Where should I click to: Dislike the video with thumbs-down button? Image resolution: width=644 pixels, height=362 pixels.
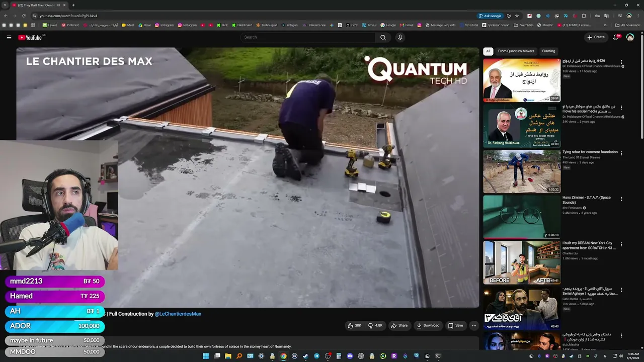point(375,325)
